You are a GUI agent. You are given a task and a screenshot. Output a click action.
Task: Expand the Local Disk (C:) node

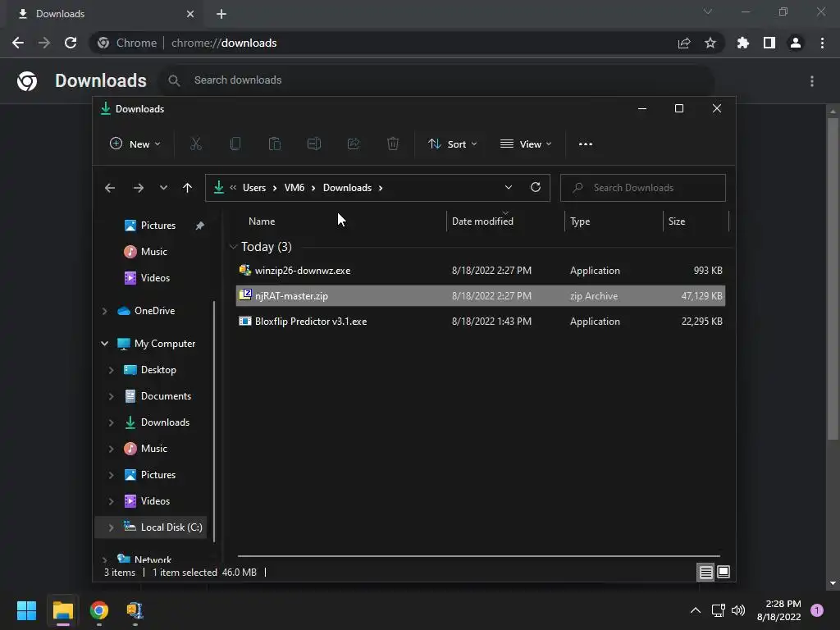coord(111,527)
